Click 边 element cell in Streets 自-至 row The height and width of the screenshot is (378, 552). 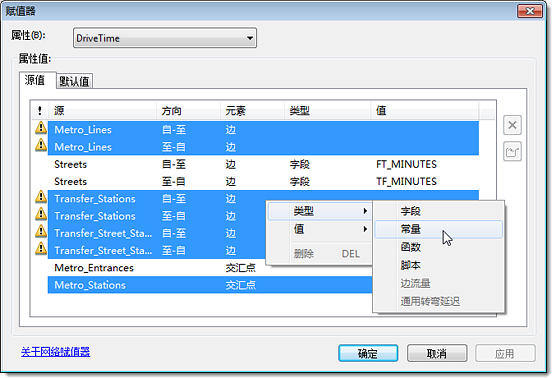point(231,164)
